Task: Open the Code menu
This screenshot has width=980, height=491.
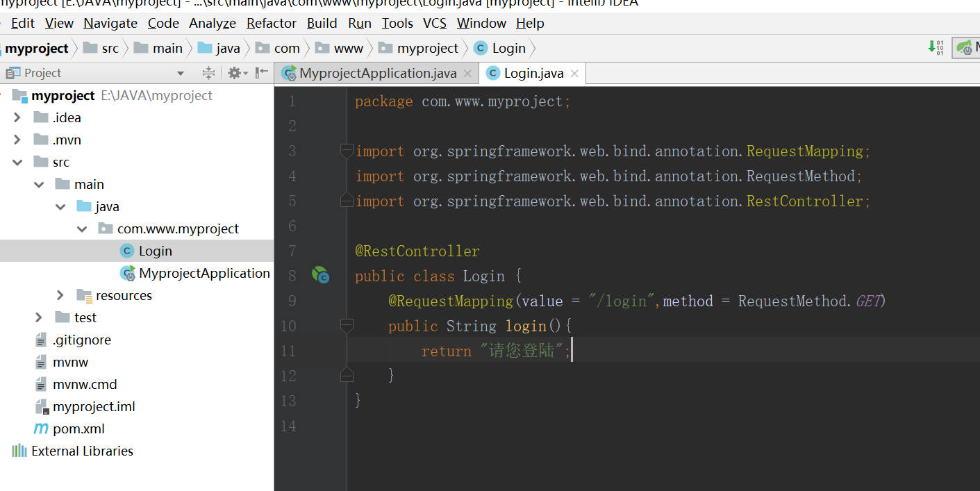Action: 163,23
